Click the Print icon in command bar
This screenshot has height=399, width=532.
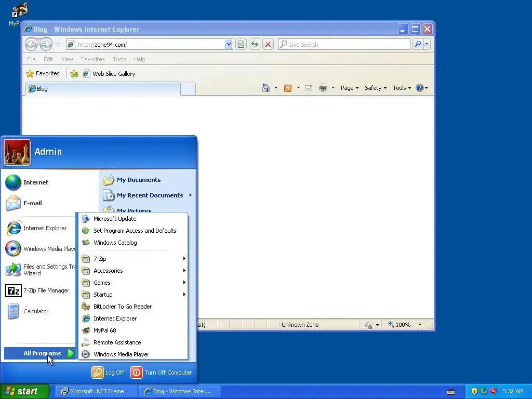(x=323, y=88)
